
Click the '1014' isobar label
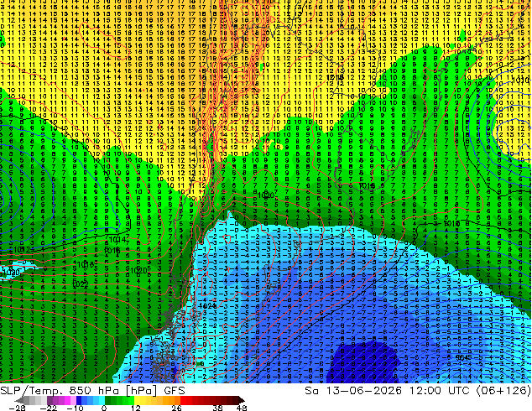117,240
